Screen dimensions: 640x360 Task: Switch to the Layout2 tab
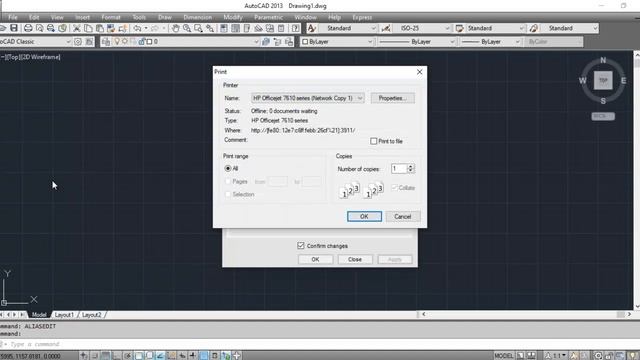(91, 315)
